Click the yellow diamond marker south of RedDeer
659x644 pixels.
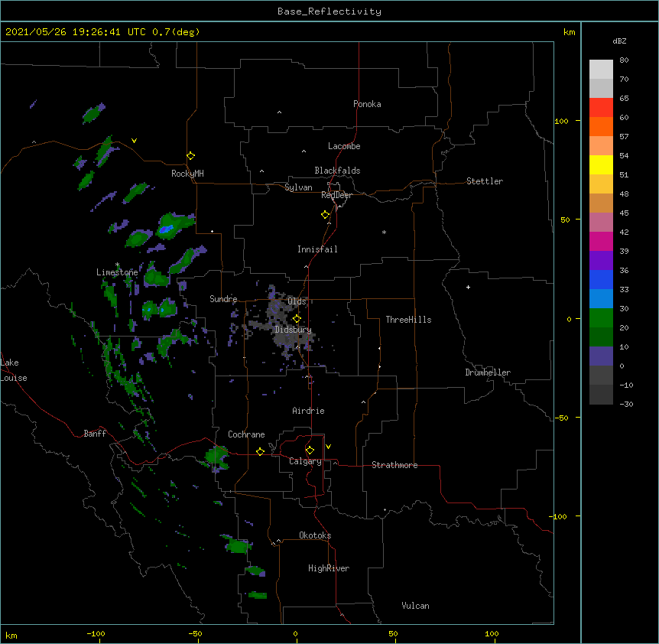click(326, 215)
